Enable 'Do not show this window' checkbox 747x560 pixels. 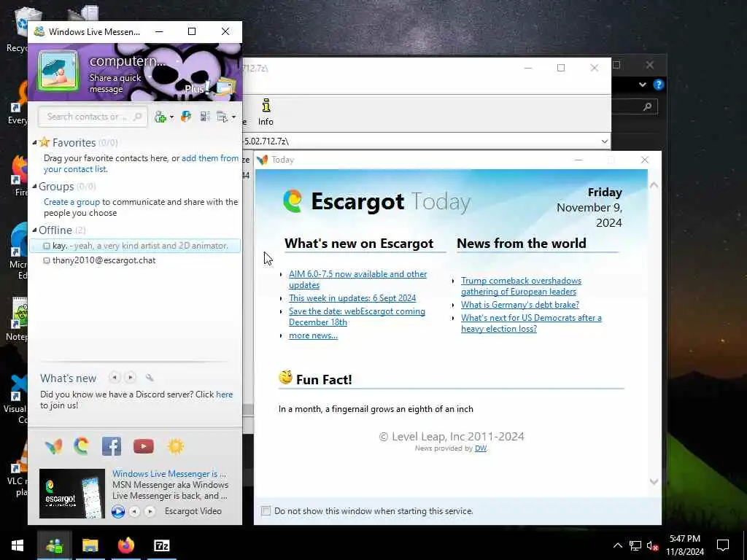pyautogui.click(x=266, y=511)
